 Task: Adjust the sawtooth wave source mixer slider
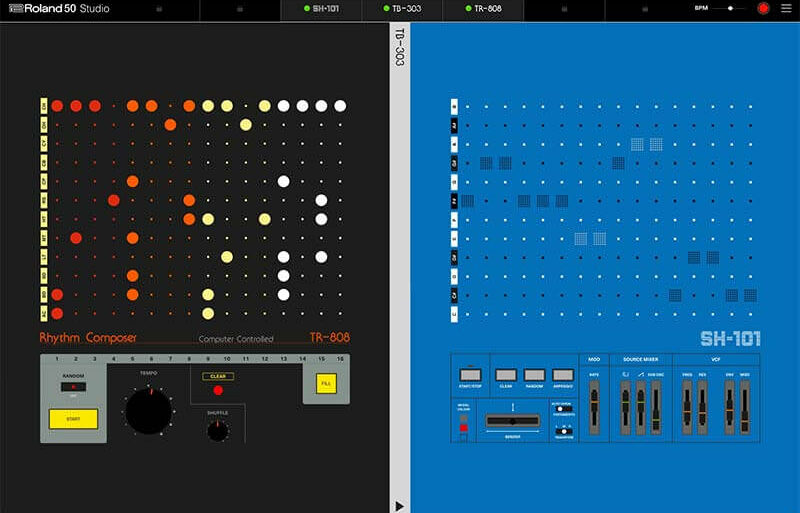[x=641, y=408]
